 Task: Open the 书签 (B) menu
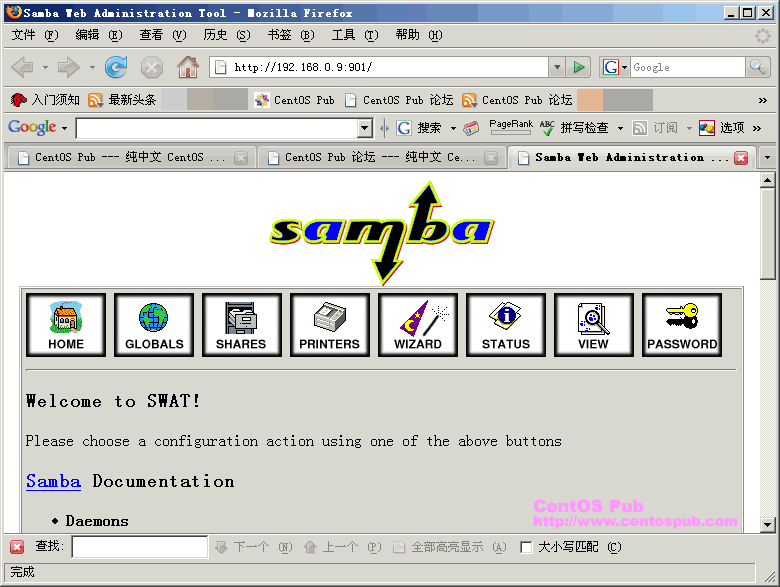point(291,35)
